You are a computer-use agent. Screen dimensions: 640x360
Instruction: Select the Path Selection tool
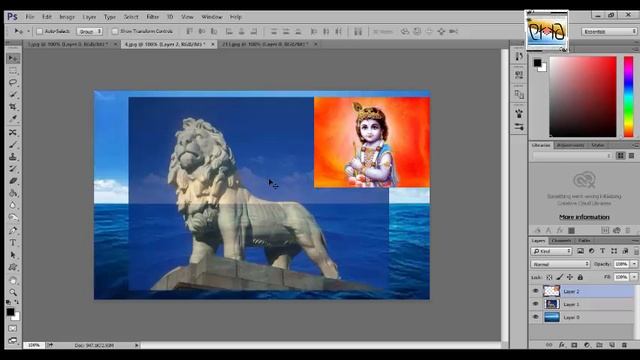point(13,255)
